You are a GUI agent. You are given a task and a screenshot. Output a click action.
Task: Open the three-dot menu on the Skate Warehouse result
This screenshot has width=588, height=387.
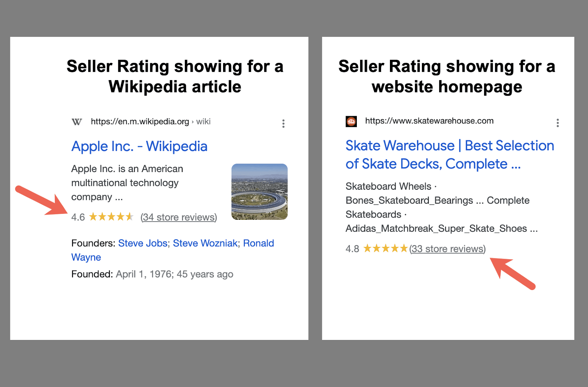click(x=557, y=123)
